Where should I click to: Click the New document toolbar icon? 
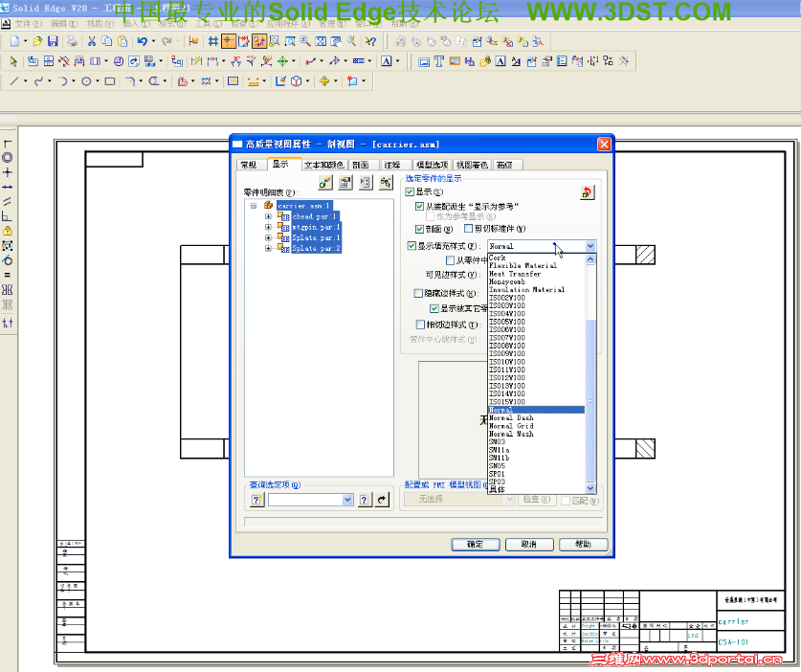coord(14,41)
